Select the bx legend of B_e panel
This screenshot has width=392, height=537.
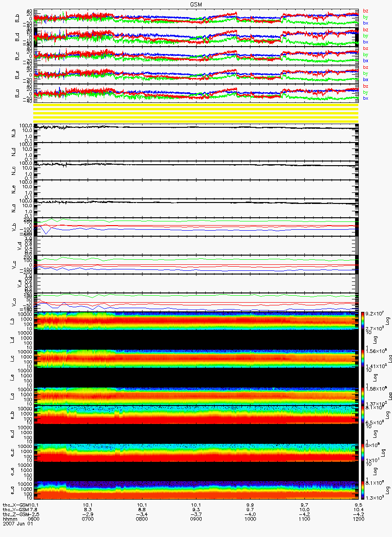pyautogui.click(x=365, y=79)
